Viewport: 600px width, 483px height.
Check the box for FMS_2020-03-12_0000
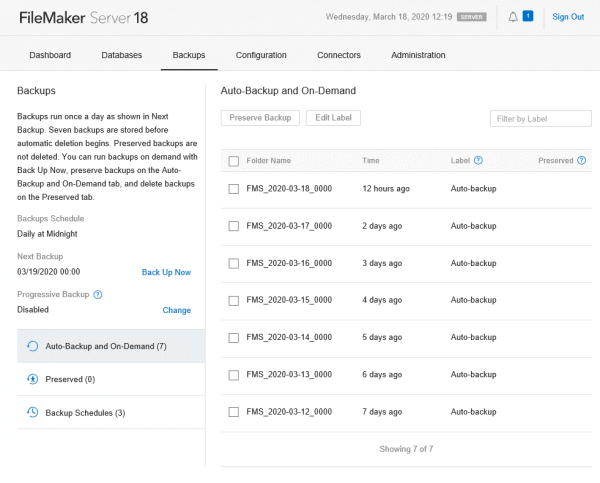tap(233, 412)
